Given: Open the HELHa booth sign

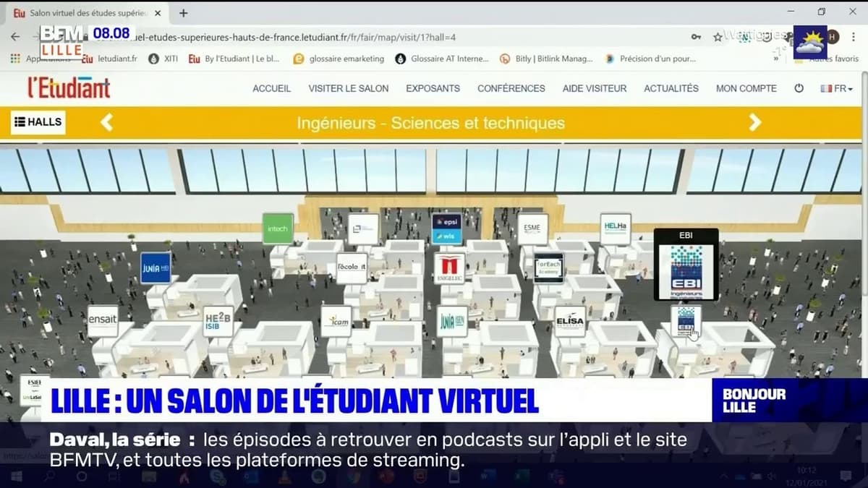Looking at the screenshot, I should (x=616, y=228).
